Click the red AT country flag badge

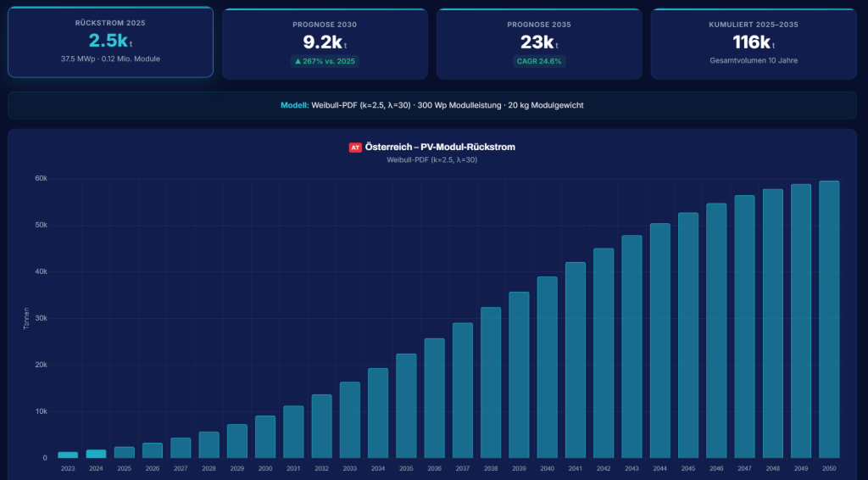355,147
